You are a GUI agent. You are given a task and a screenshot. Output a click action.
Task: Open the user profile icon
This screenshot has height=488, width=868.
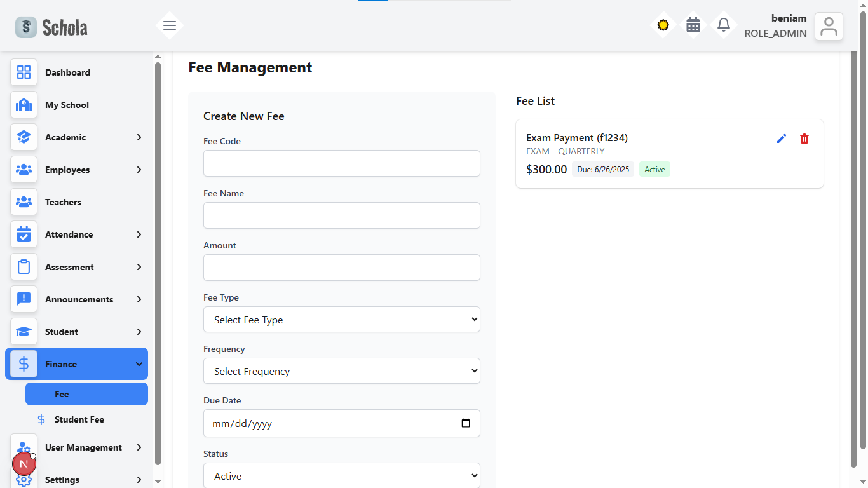coord(829,26)
